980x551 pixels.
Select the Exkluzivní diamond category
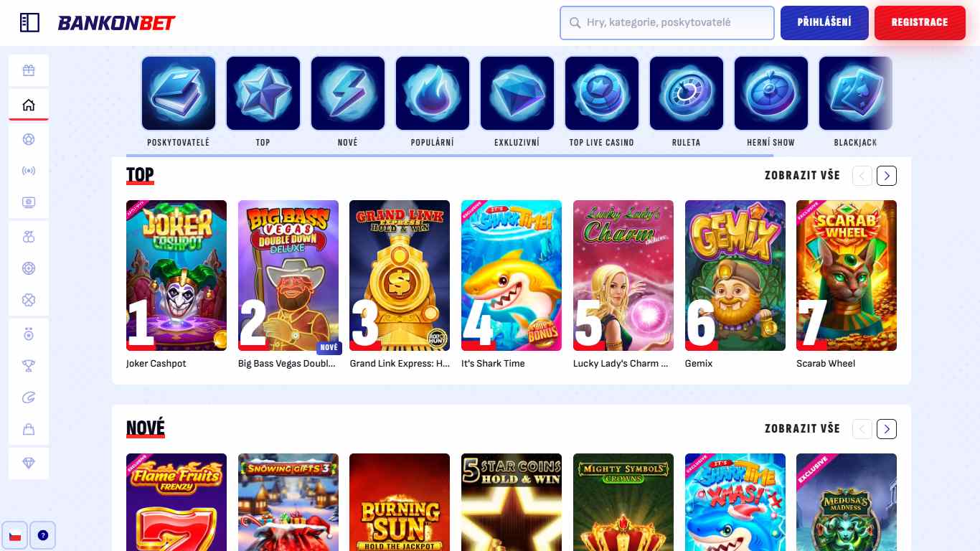[517, 93]
